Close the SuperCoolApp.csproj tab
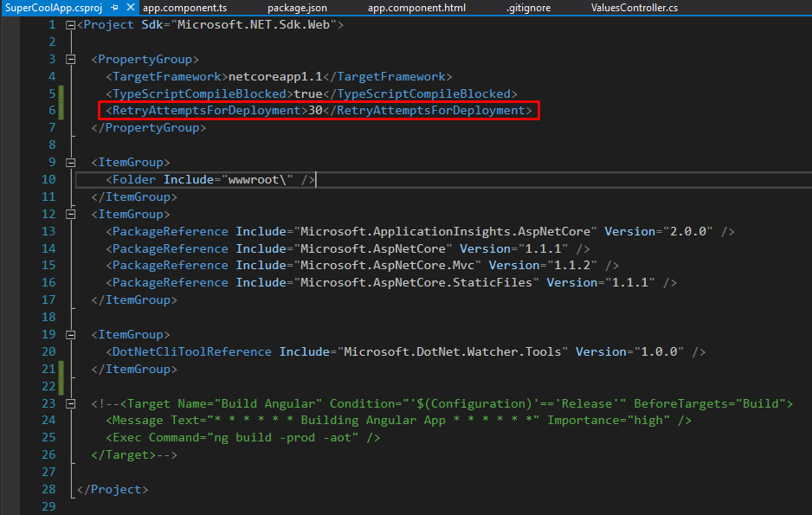Viewport: 812px width, 515px height. coord(131,8)
